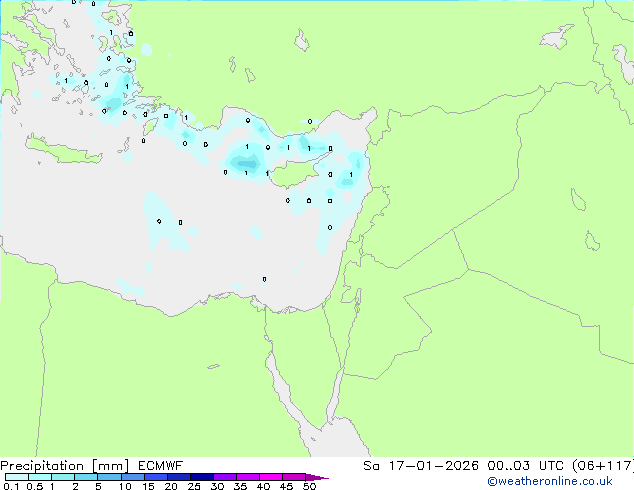Screen dimensions: 634x490
Task: Click the legend value '15'
Action: [148, 486]
